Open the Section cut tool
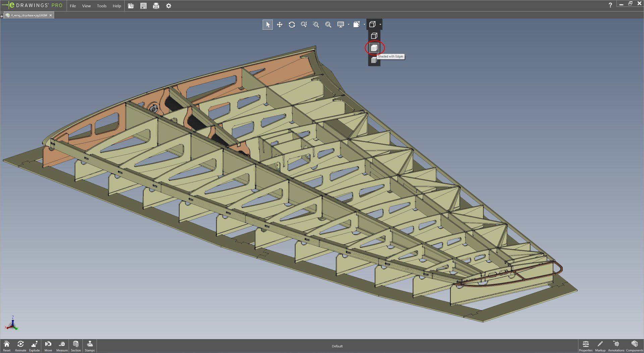The height and width of the screenshot is (353, 644). click(x=76, y=346)
